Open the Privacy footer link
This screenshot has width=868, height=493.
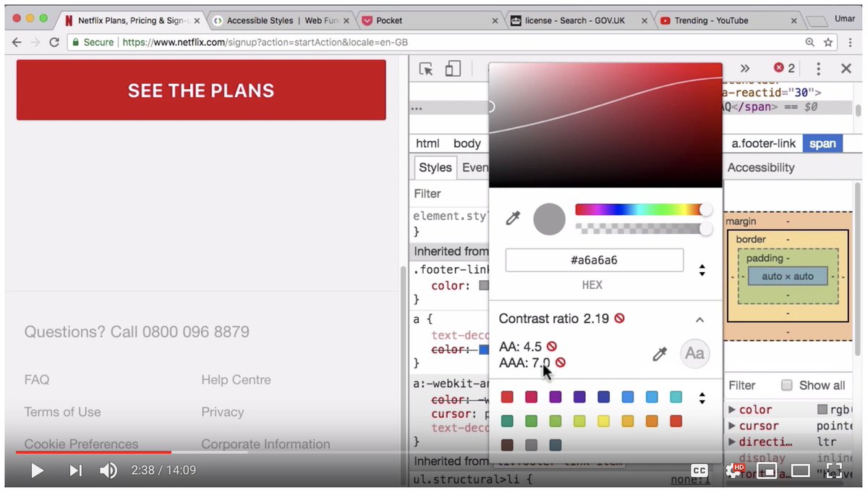(x=223, y=412)
